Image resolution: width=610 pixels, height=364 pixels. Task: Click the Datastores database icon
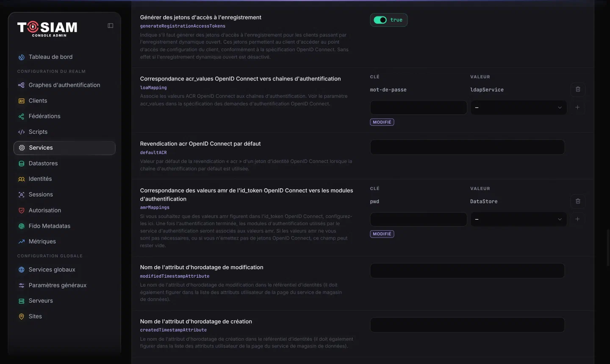(x=22, y=163)
